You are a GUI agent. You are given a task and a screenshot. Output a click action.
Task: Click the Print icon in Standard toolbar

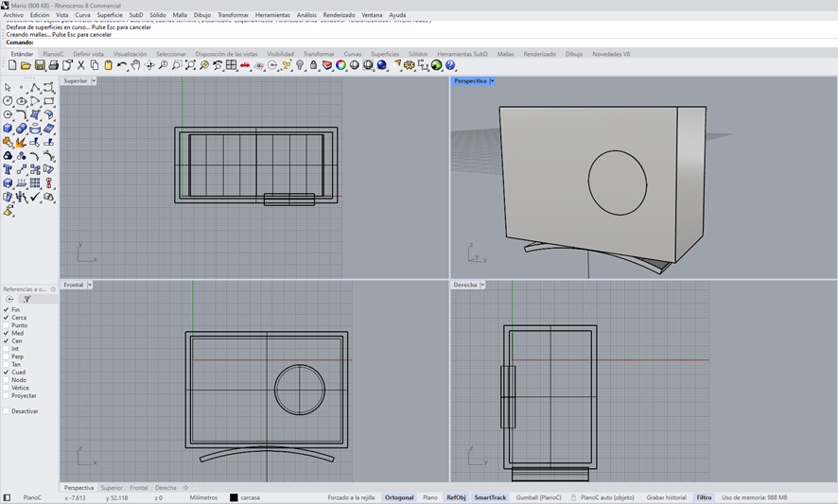click(x=54, y=66)
